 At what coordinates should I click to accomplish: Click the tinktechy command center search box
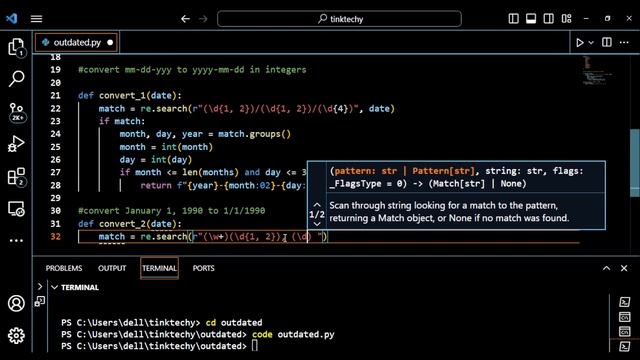[x=339, y=19]
